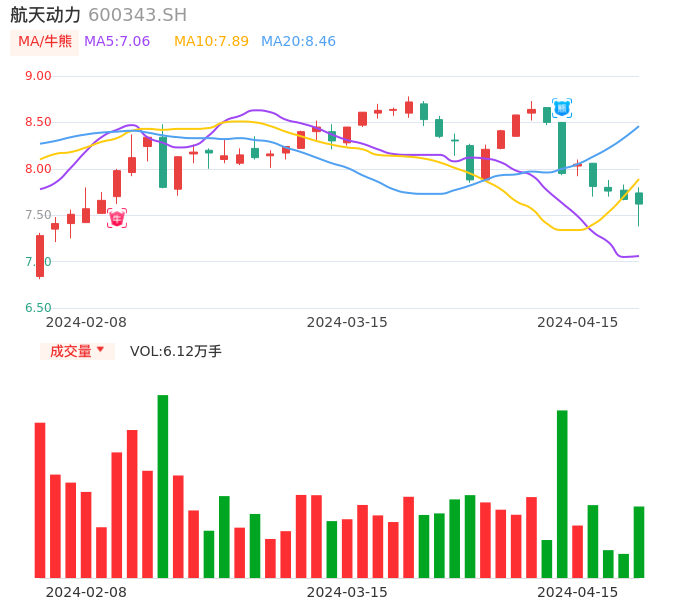Click the 2024-04-15 date label under volume chart
686x606 pixels.
pos(578,592)
